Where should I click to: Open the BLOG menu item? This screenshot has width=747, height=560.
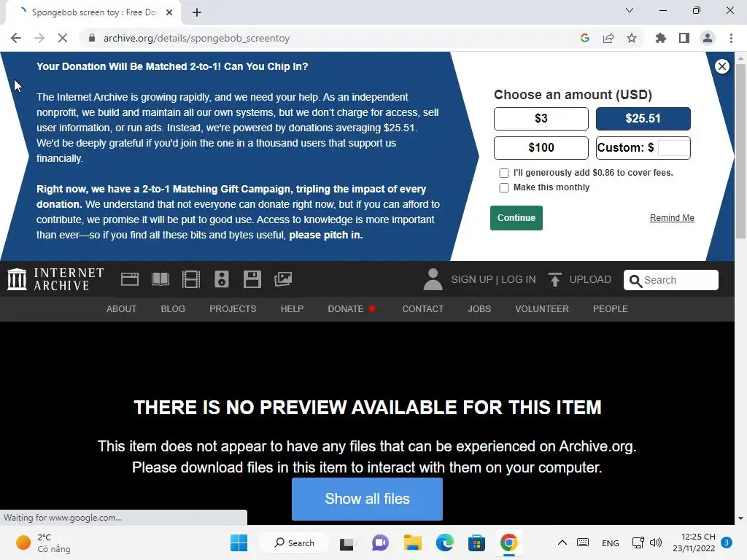coord(173,309)
